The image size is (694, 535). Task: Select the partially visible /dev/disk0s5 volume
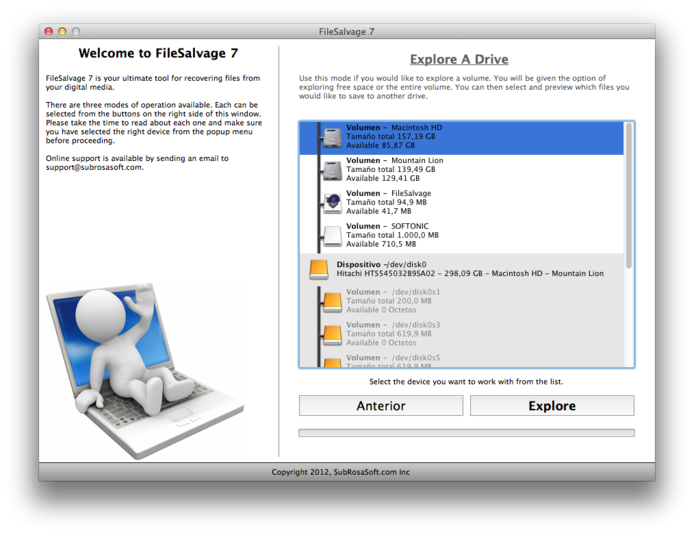tap(461, 360)
